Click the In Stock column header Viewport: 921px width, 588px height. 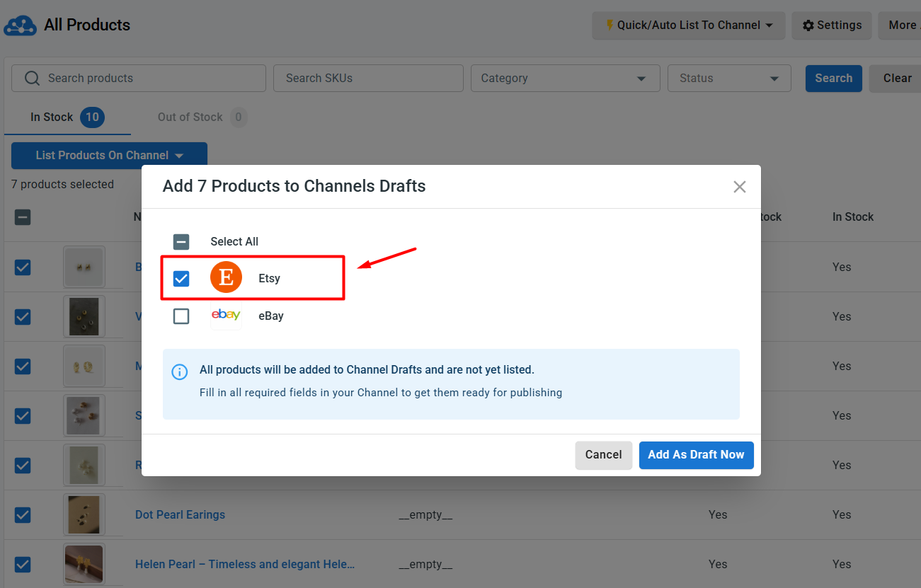(853, 217)
